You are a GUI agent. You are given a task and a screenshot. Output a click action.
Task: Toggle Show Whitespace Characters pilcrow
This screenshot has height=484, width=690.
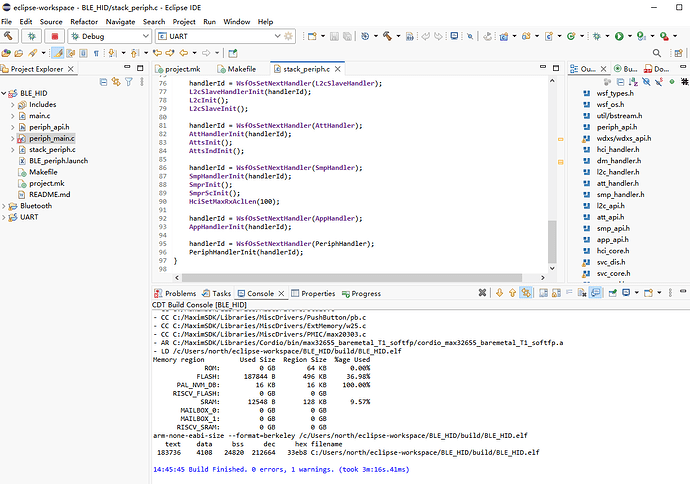click(x=96, y=53)
